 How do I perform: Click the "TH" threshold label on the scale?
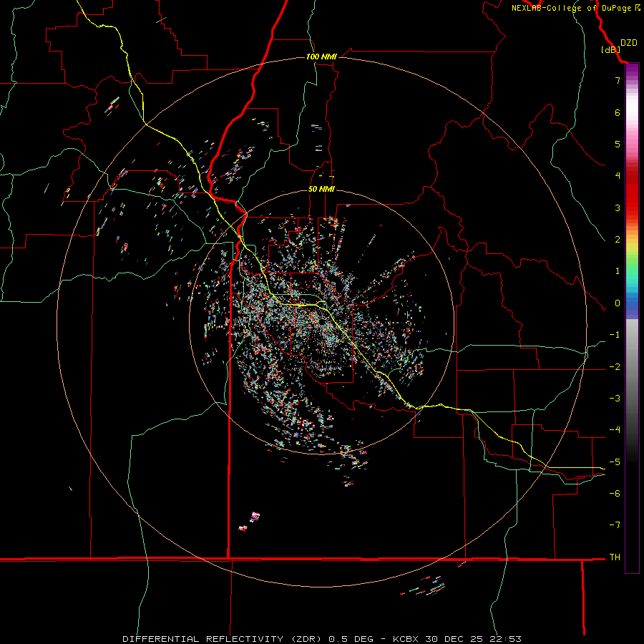tap(615, 557)
